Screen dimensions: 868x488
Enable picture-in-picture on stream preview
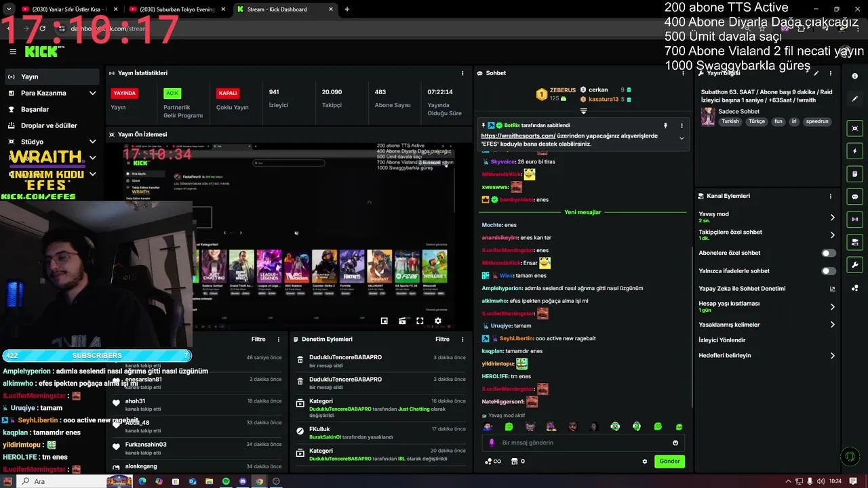(x=384, y=321)
